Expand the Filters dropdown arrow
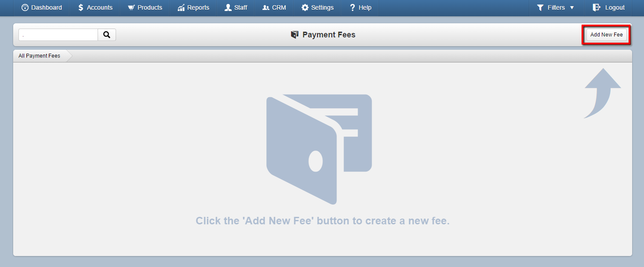 [572, 8]
